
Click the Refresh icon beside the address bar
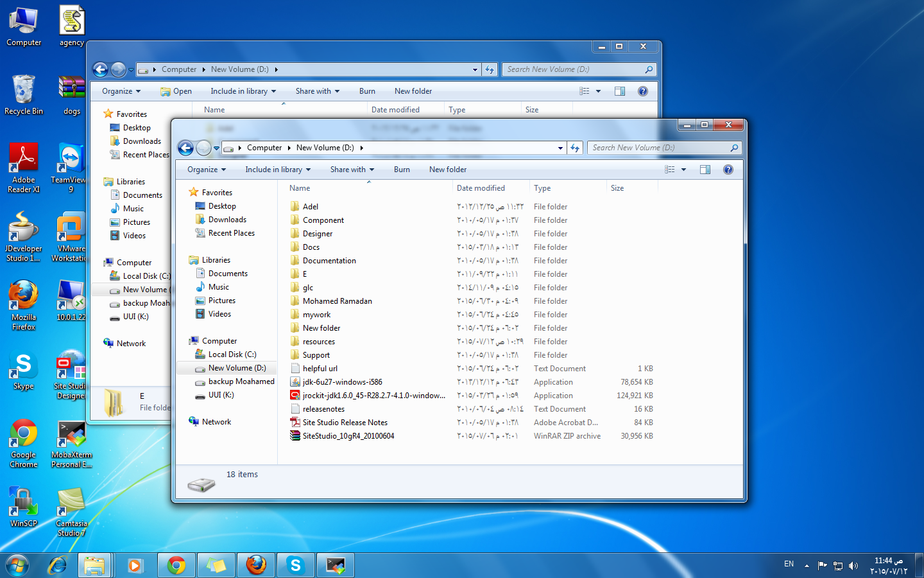575,148
